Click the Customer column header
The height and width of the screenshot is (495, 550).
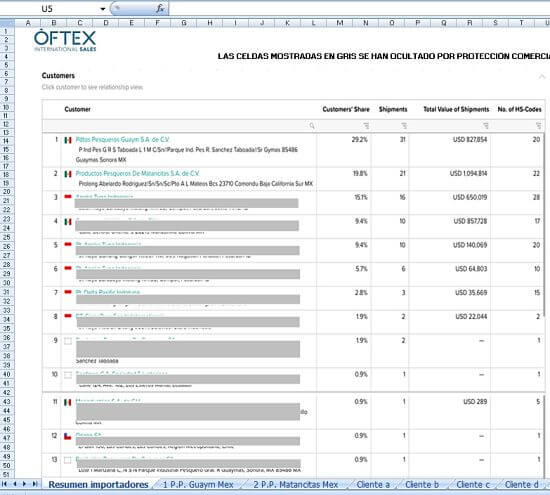pos(78,109)
